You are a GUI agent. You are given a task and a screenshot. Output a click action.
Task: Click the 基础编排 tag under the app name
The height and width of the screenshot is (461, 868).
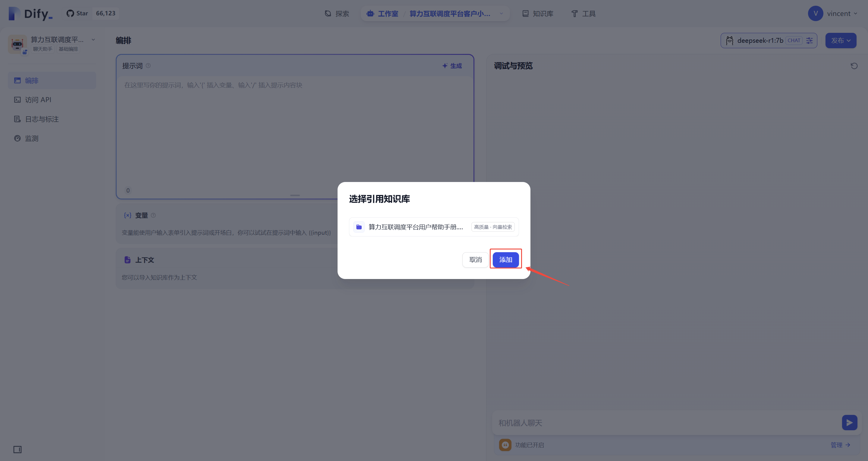pos(68,49)
